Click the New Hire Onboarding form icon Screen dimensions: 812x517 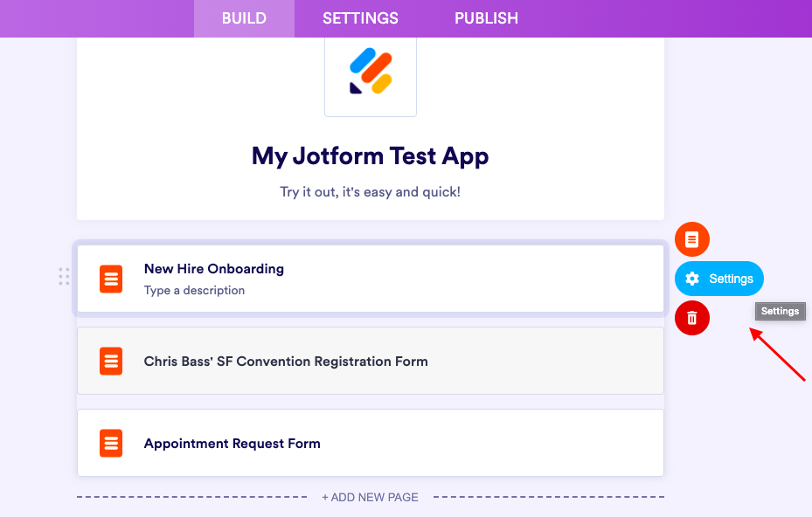click(x=111, y=279)
